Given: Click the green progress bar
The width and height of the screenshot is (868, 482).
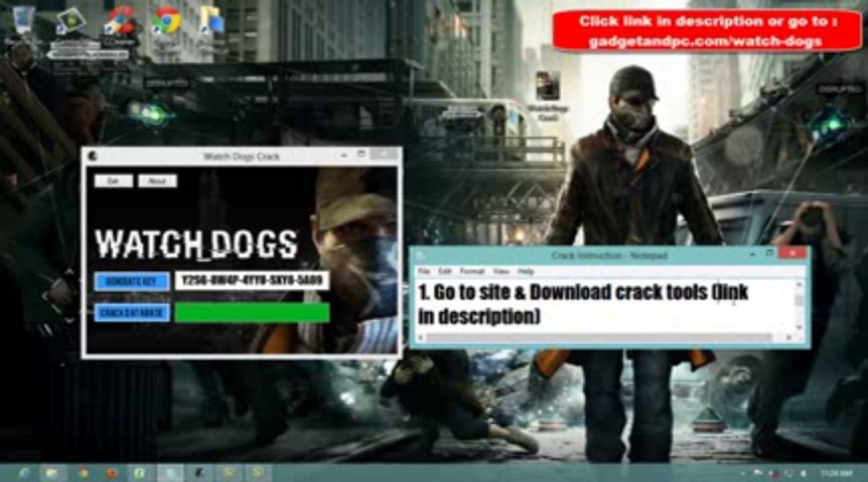Looking at the screenshot, I should [x=252, y=313].
